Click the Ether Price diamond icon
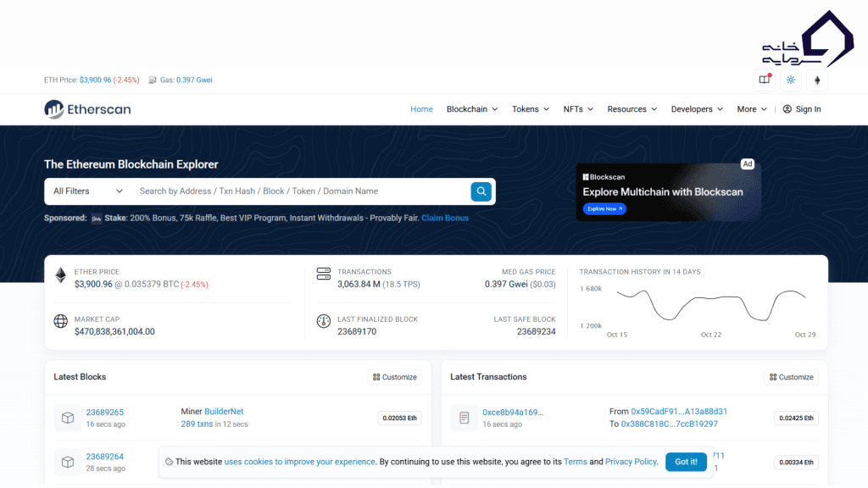Screen dimensions: 868x488 click(x=59, y=274)
